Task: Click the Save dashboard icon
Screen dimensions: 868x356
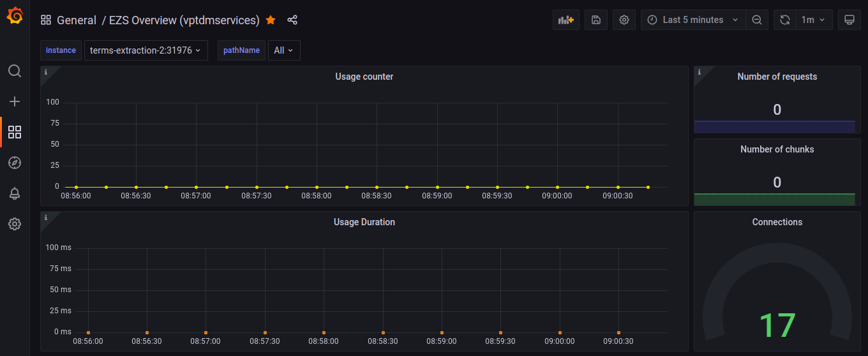Action: point(595,20)
